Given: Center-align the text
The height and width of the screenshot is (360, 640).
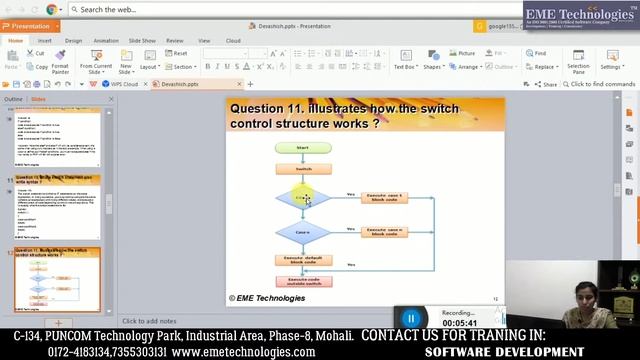Looking at the screenshot, I should 309,67.
